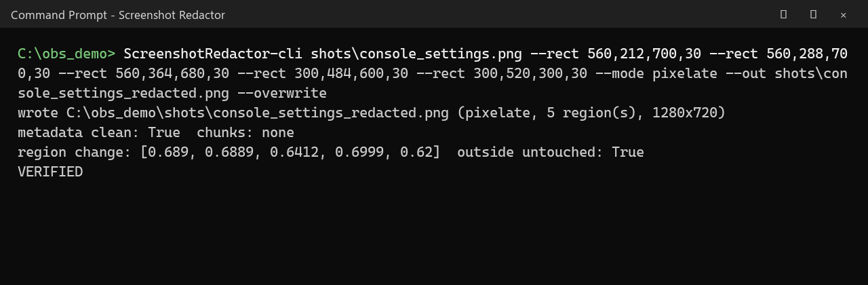Click the shots\console_settings.png input argument
Image resolution: width=868 pixels, height=285 pixels.
click(x=416, y=54)
